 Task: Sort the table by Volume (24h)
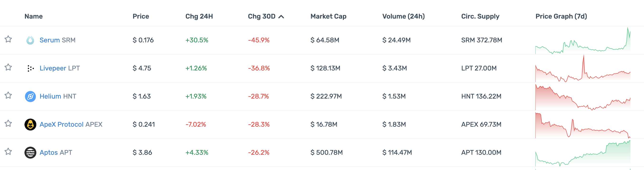pyautogui.click(x=403, y=16)
